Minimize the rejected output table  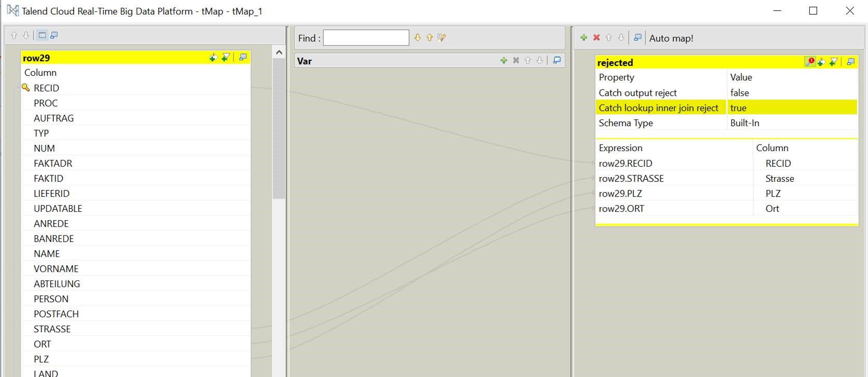850,62
